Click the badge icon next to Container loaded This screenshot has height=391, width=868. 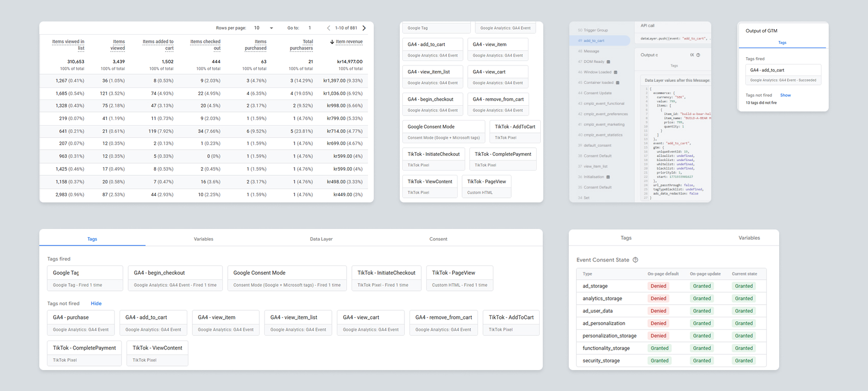point(617,83)
